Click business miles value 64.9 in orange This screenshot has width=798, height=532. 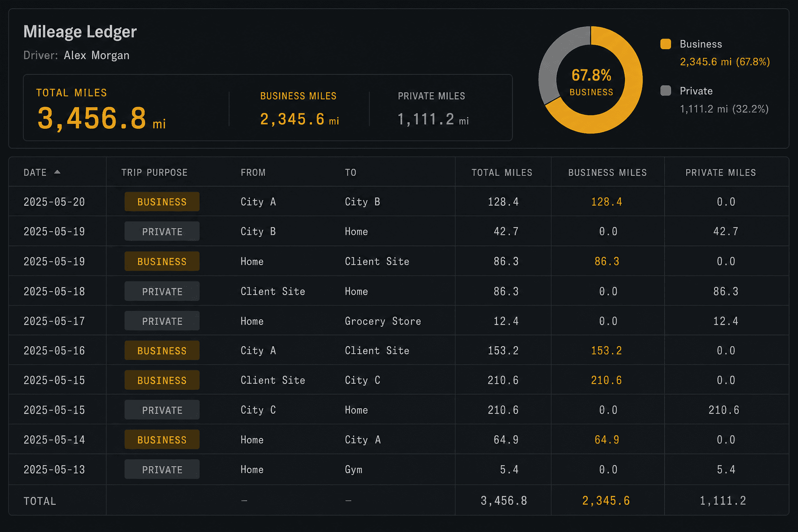click(607, 440)
